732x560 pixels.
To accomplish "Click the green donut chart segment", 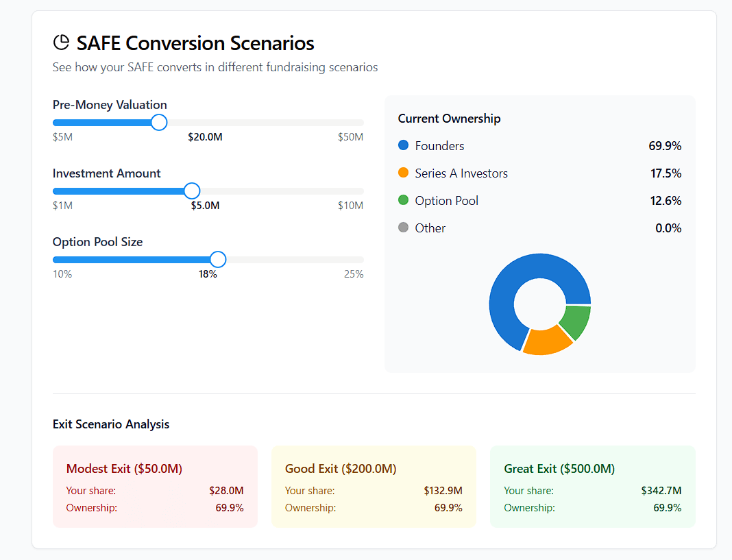I will (576, 322).
